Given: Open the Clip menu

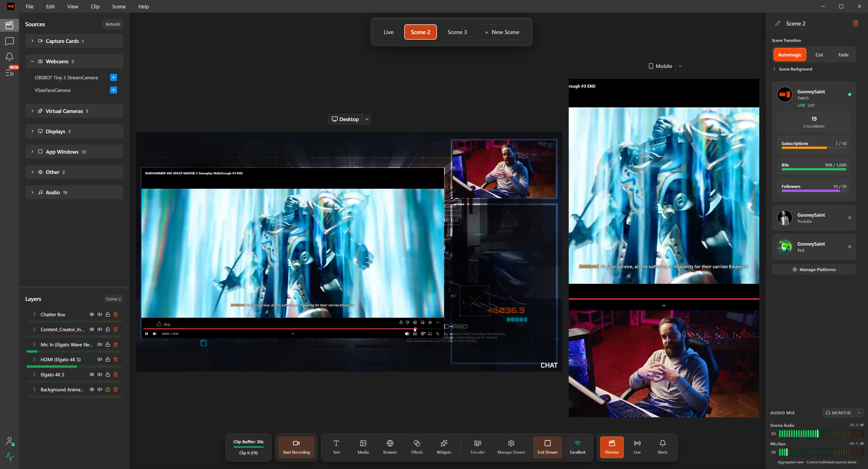Looking at the screenshot, I should click(x=95, y=6).
